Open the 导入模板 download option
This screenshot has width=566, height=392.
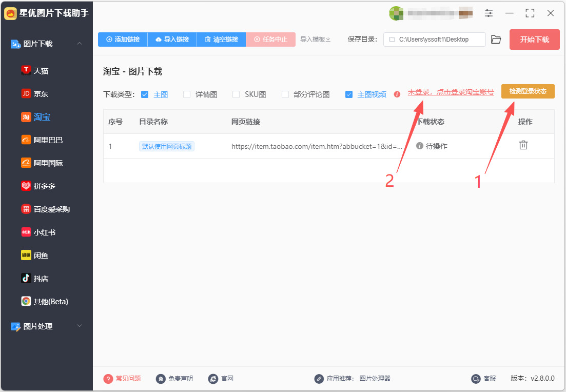coord(316,40)
